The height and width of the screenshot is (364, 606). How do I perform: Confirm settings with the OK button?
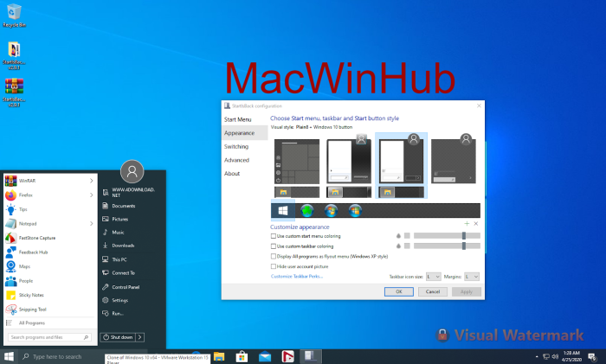pyautogui.click(x=399, y=292)
